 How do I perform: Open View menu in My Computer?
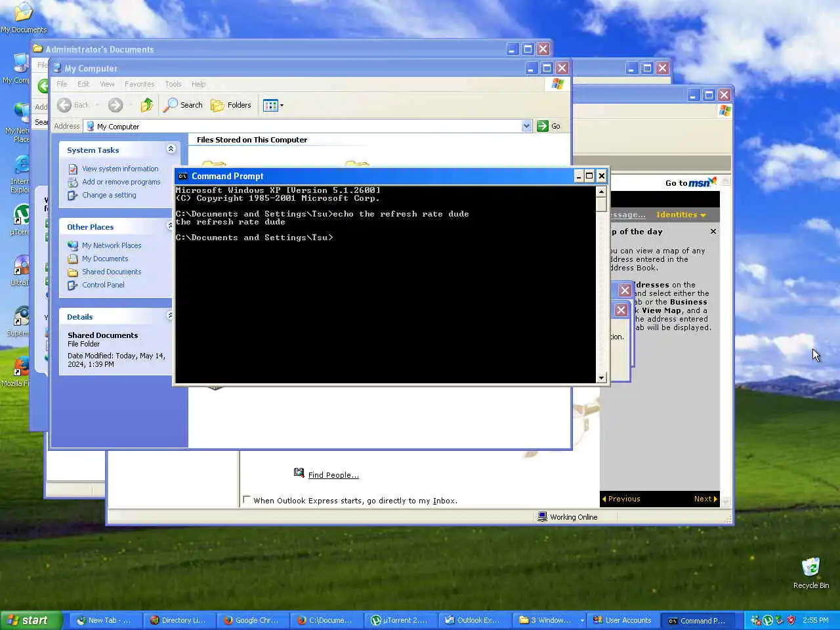(107, 84)
